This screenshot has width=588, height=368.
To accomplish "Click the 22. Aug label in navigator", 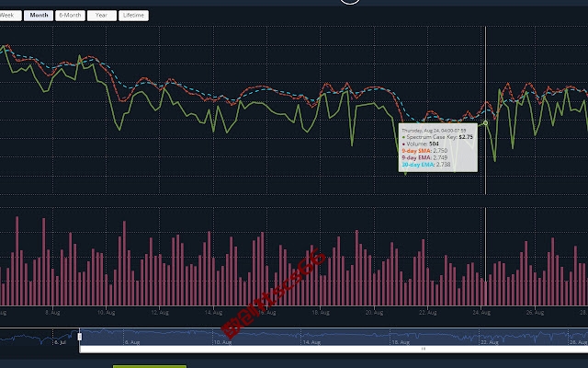I will tap(490, 342).
